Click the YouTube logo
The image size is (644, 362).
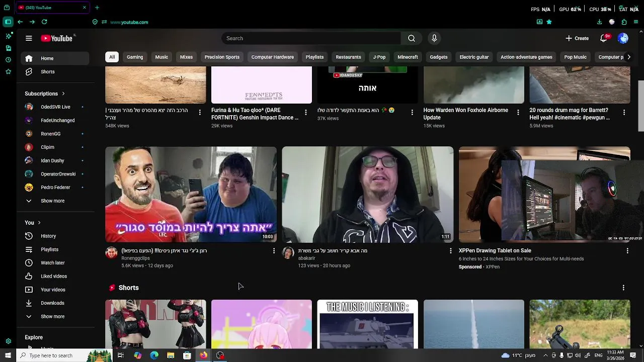click(x=57, y=38)
